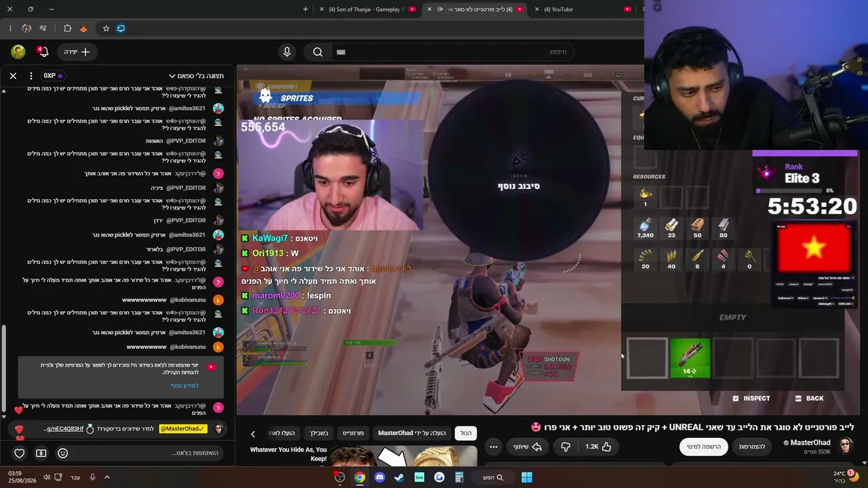Start a voice search with the microphone
The height and width of the screenshot is (488, 868).
[287, 52]
